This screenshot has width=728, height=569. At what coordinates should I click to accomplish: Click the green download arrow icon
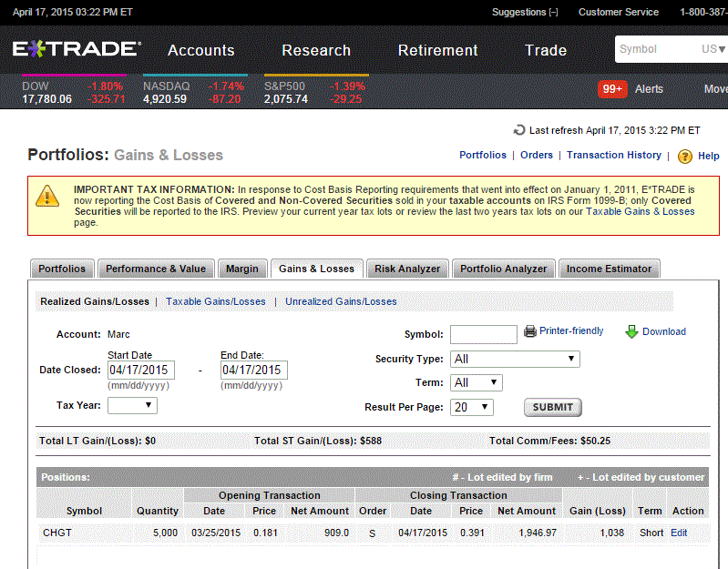(631, 331)
